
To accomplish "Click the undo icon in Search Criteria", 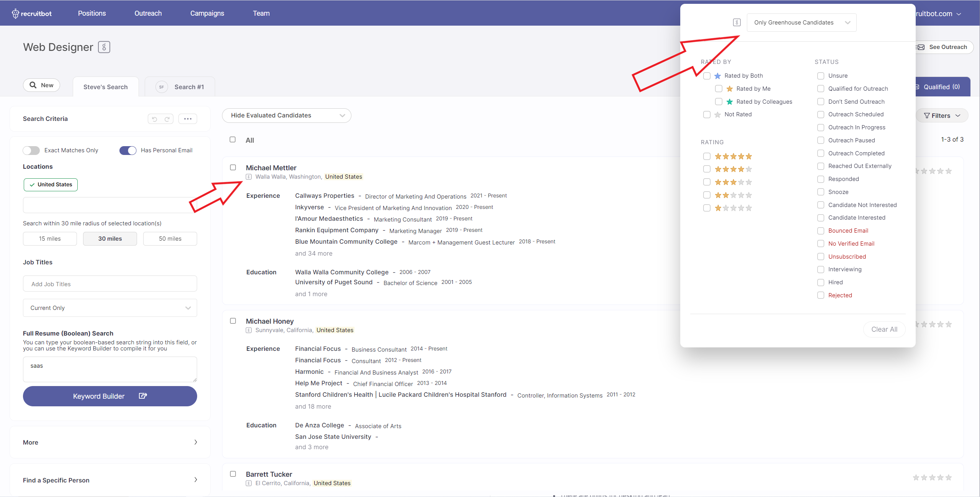I will (155, 119).
